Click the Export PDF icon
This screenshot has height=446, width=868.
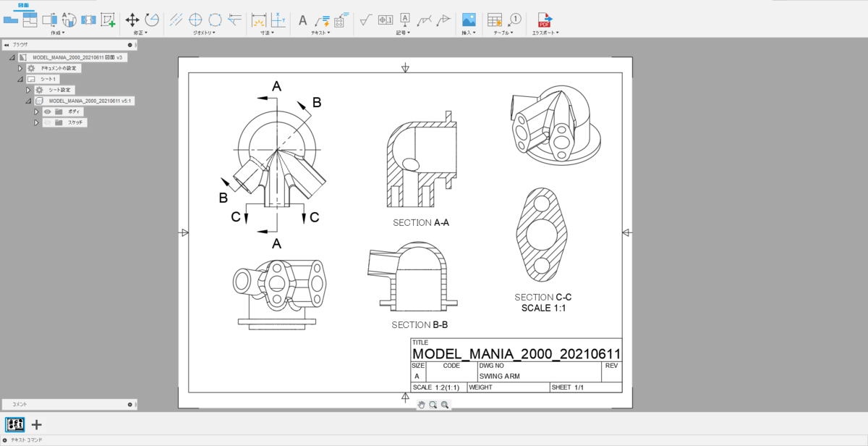click(x=544, y=20)
